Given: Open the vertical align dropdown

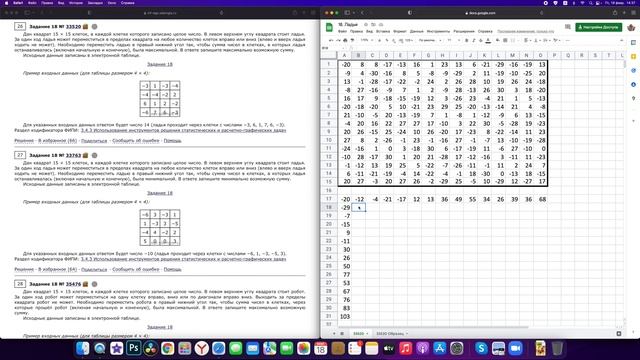Looking at the screenshot, I should [537, 40].
